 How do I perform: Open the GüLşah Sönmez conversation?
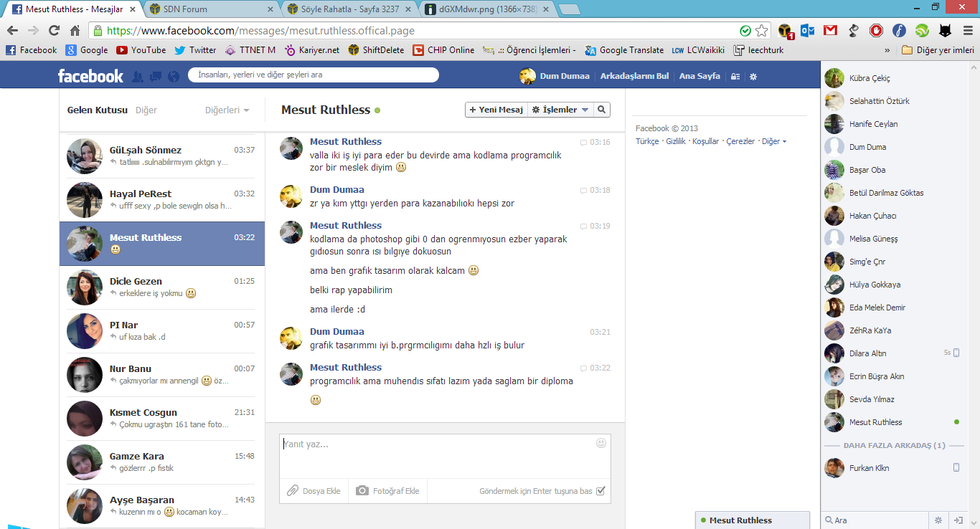pyautogui.click(x=162, y=156)
